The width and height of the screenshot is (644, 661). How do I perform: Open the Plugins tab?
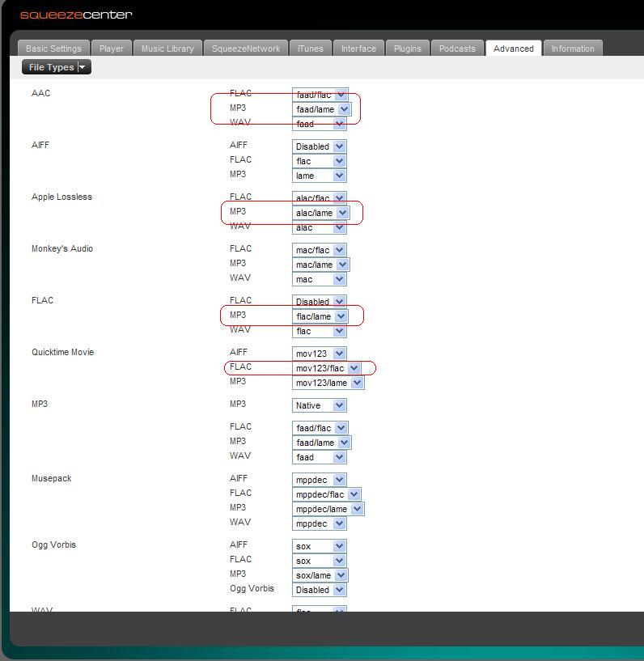(x=407, y=49)
